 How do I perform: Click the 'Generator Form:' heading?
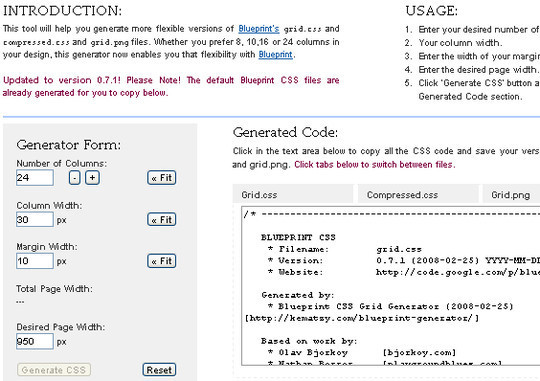[x=69, y=145]
